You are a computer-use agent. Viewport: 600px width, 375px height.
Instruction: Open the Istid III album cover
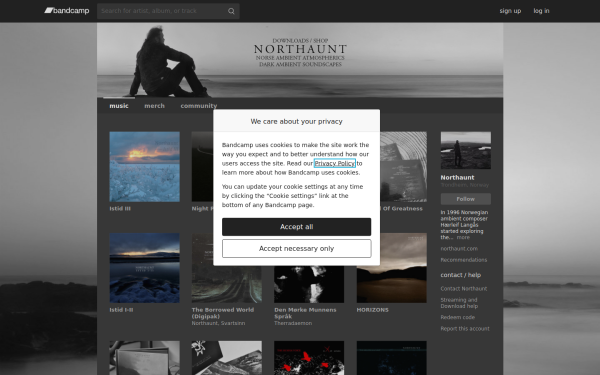145,166
